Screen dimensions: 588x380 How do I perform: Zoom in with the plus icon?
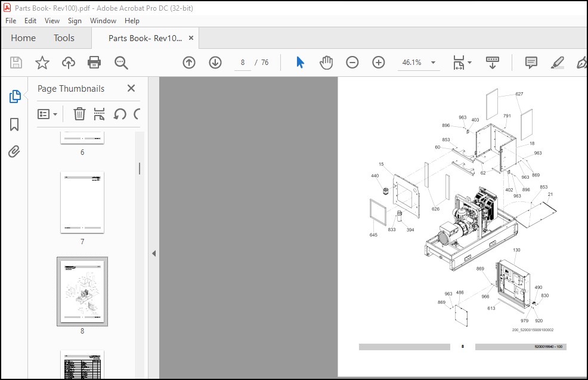378,63
